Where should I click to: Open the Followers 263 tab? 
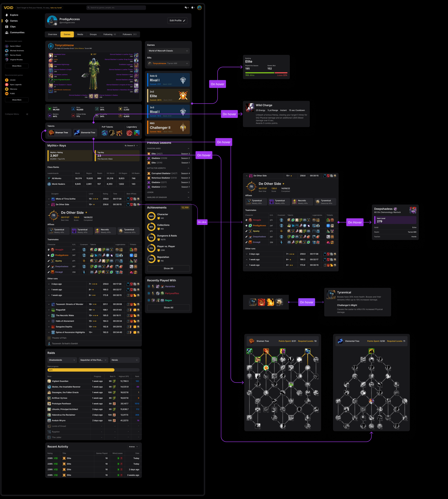(x=130, y=34)
